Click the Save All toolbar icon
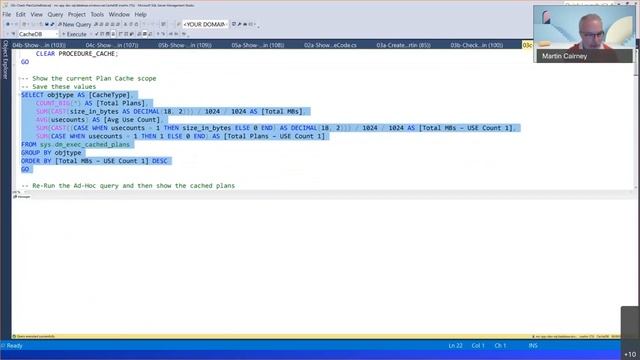Image resolution: width=640 pixels, height=360 pixels. coord(52,24)
